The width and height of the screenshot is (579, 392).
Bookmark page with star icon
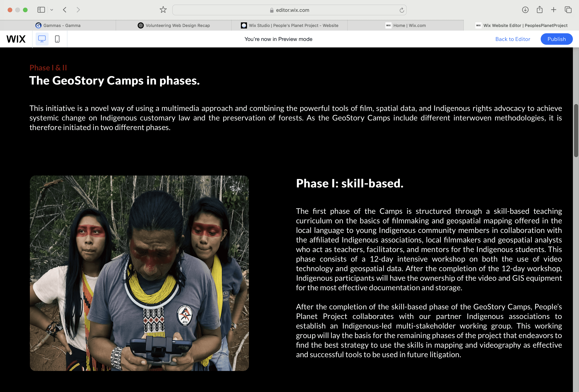pos(163,10)
